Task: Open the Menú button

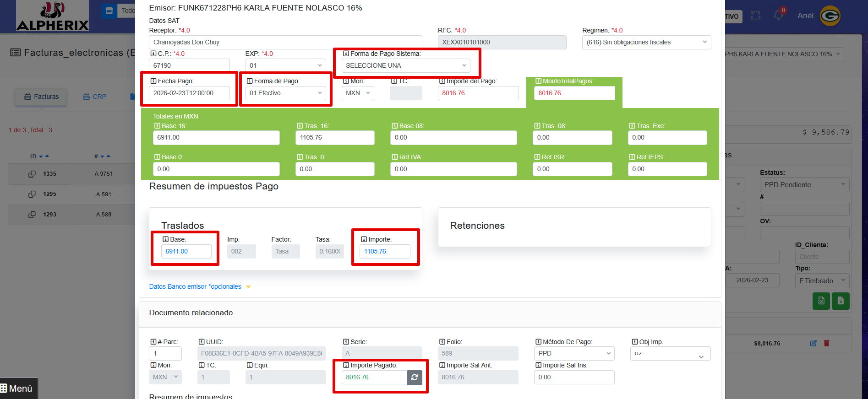Action: 17,388
